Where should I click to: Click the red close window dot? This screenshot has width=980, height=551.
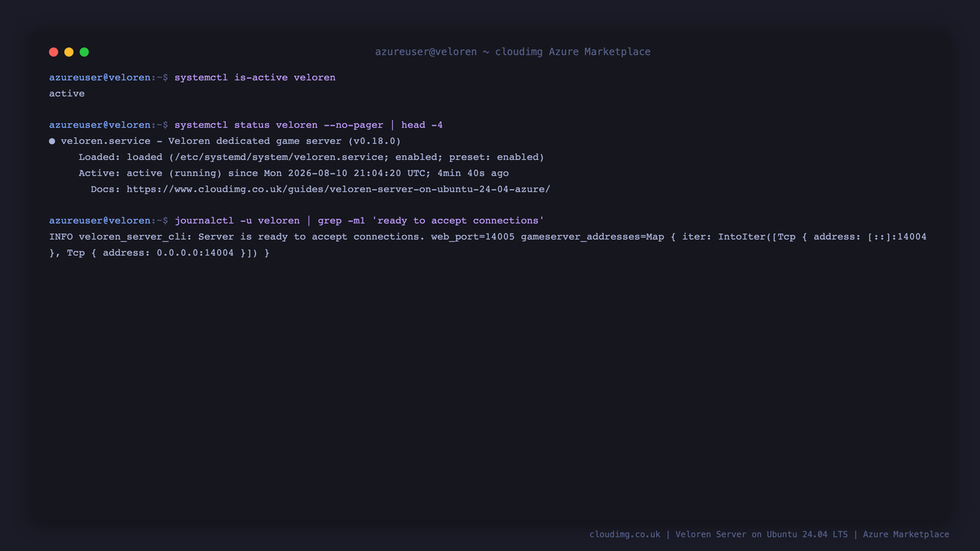pos(54,52)
